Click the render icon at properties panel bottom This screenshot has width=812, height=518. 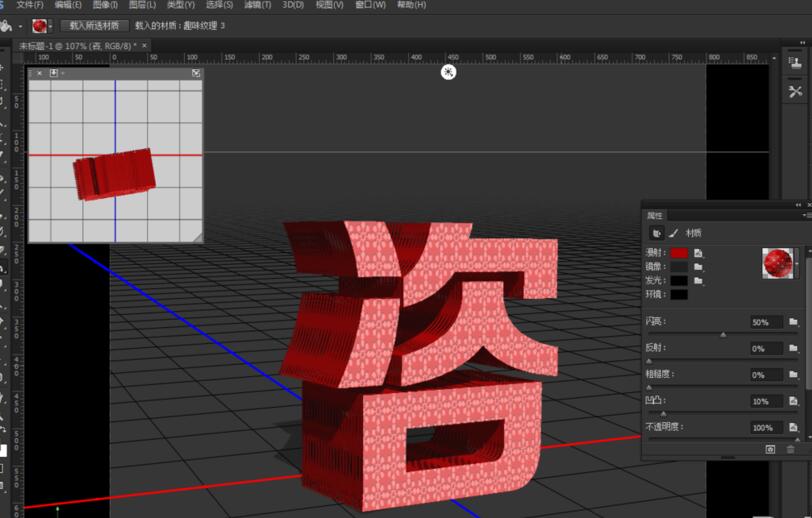[x=770, y=449]
